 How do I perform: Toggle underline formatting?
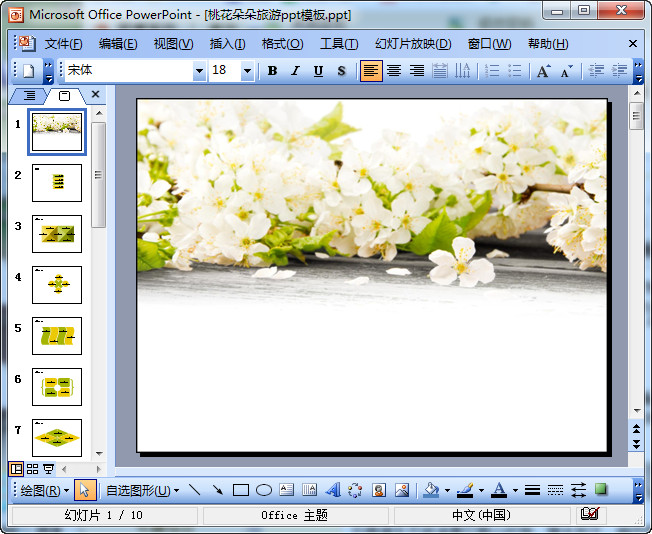point(318,71)
